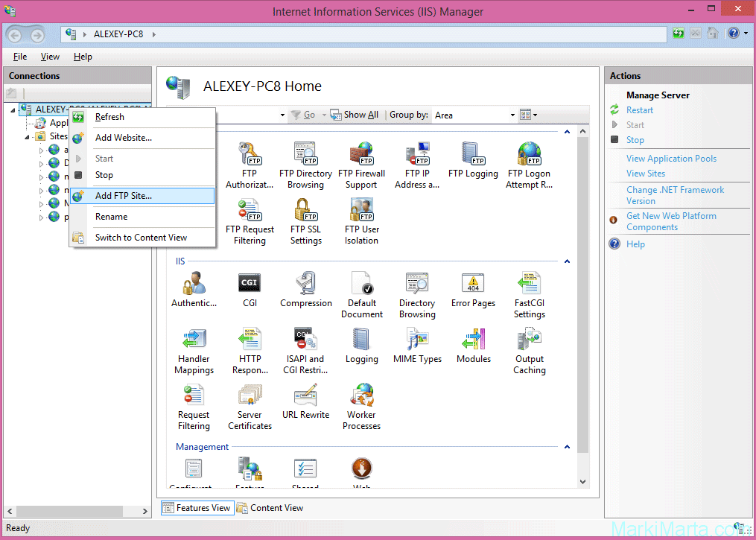The height and width of the screenshot is (540, 756).
Task: Choose Rename from the context menu
Action: [143, 217]
